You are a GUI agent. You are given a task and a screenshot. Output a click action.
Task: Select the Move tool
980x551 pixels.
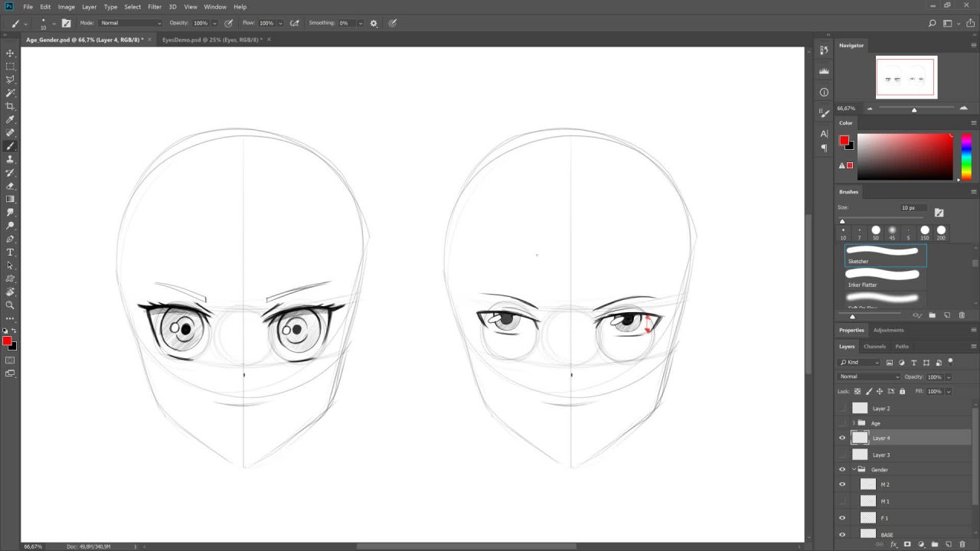pyautogui.click(x=11, y=54)
